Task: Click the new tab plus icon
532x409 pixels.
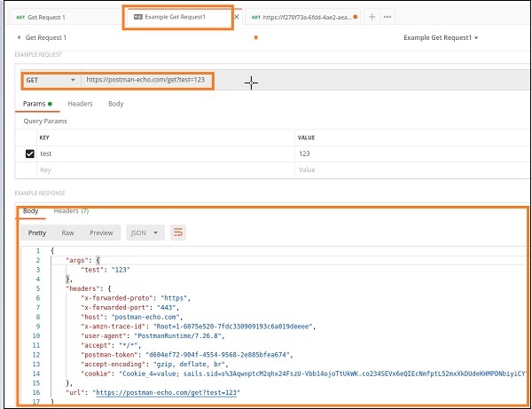Action: pos(372,17)
